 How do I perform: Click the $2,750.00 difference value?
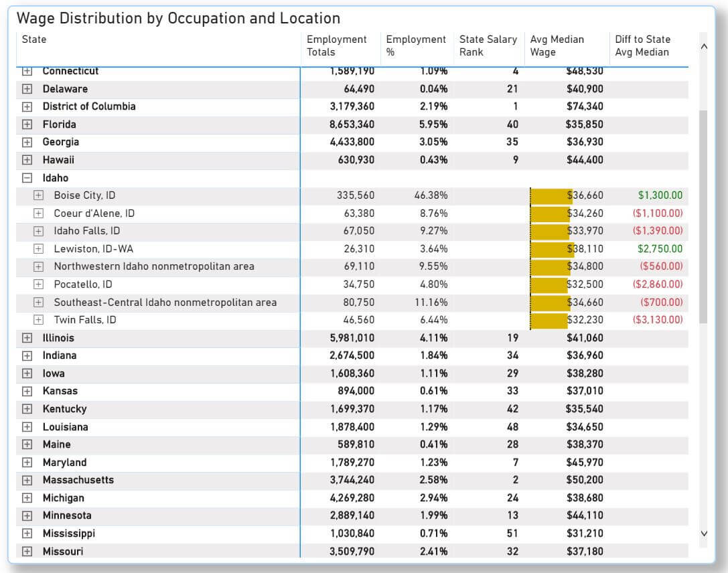660,249
